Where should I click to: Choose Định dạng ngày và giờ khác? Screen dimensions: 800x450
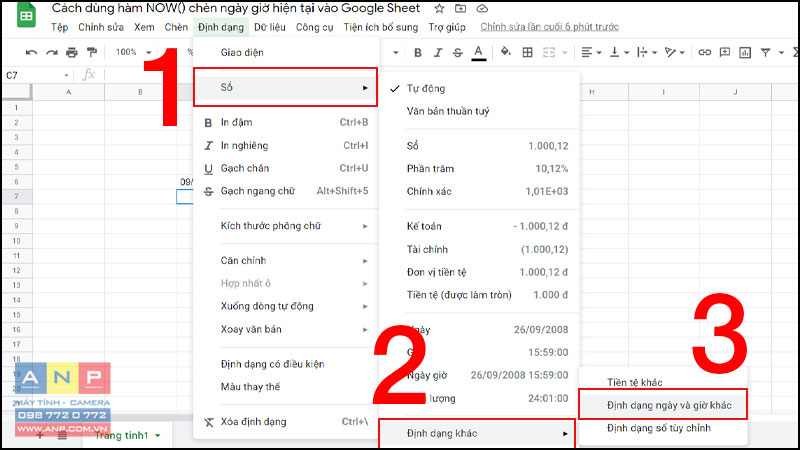click(663, 405)
